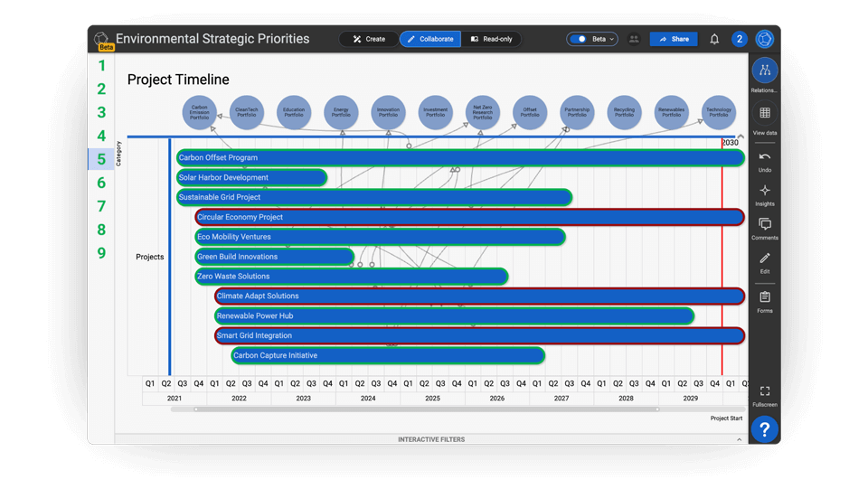Click the notifications bell icon
868x489 pixels.
[x=714, y=40]
